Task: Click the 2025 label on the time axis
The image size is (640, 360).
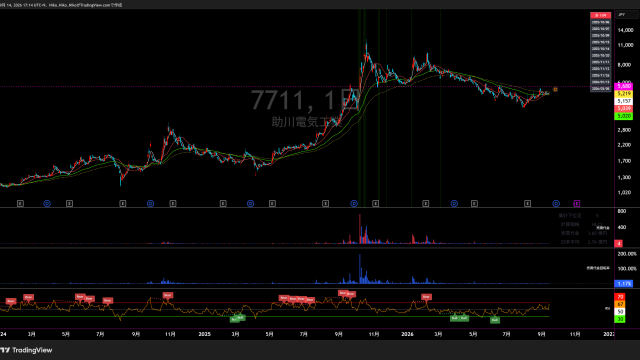Action: click(x=204, y=334)
